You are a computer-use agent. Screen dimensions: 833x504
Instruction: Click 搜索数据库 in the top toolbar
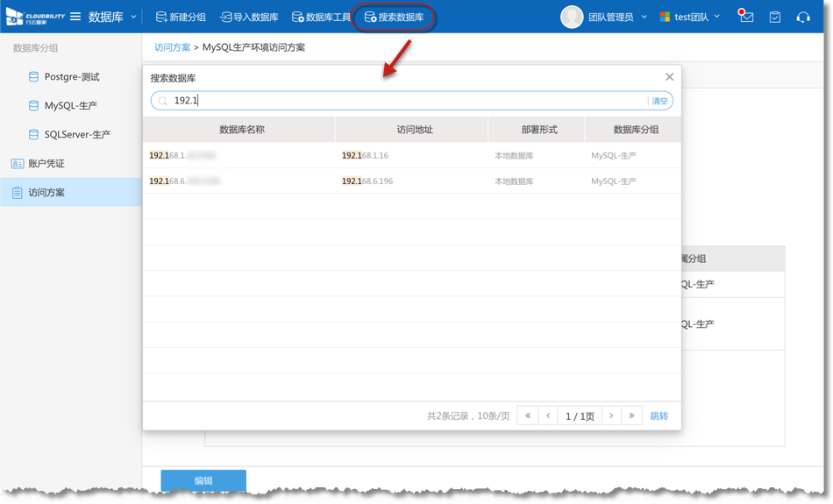coord(394,17)
